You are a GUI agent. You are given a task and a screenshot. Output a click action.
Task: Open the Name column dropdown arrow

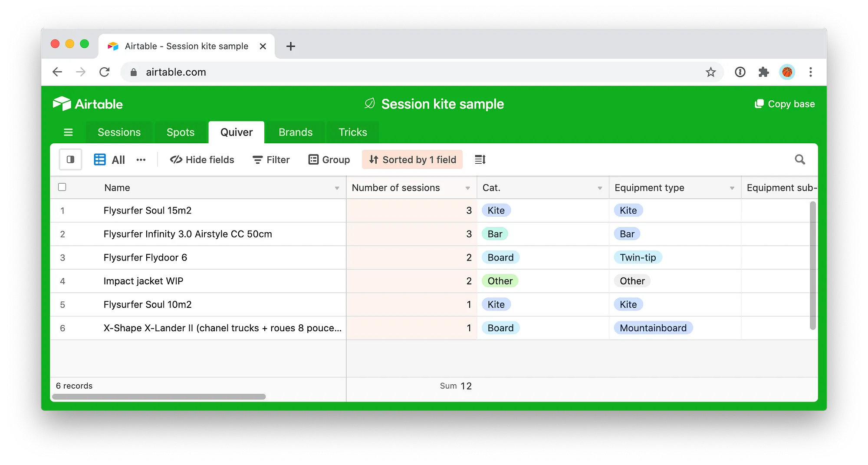click(x=337, y=188)
